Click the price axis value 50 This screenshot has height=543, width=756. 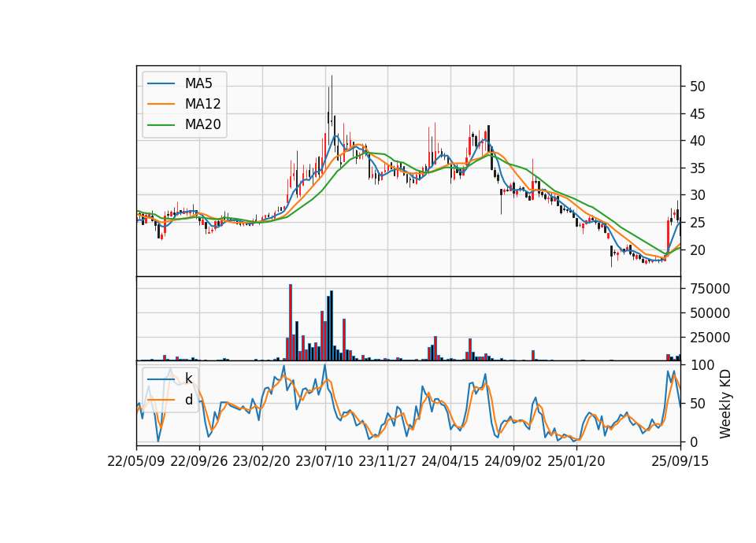tap(697, 87)
